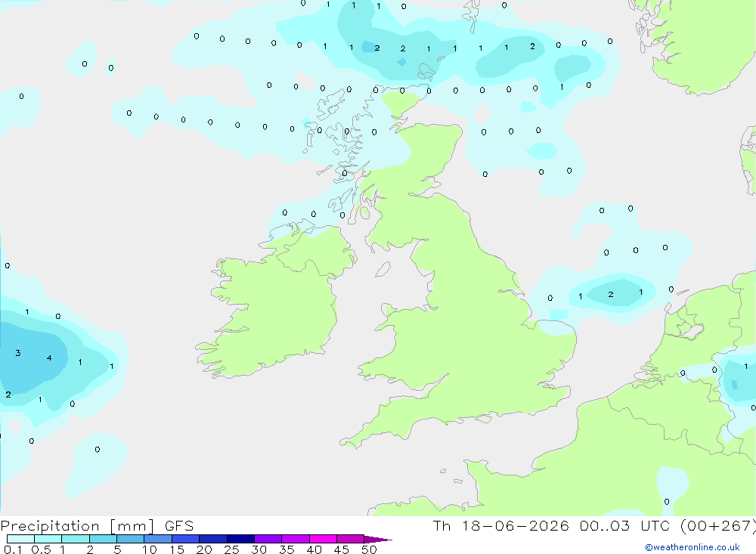Image resolution: width=756 pixels, height=554 pixels.
Task: Select the 25–30 mm navy legend swatch
Action: pos(240,539)
